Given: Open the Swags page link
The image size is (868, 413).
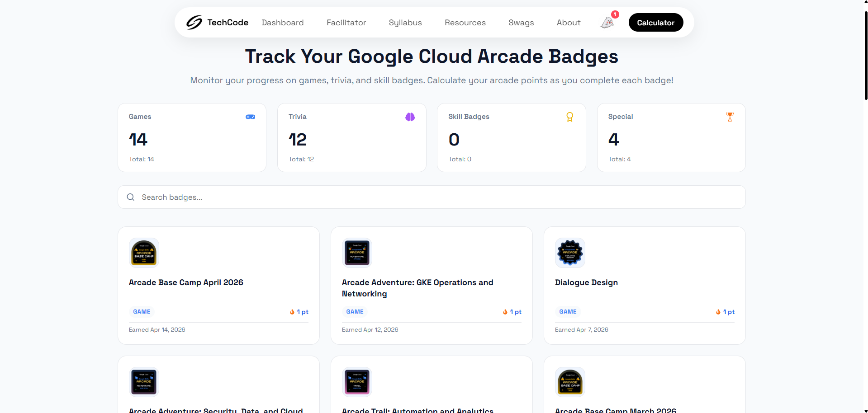Looking at the screenshot, I should 521,22.
